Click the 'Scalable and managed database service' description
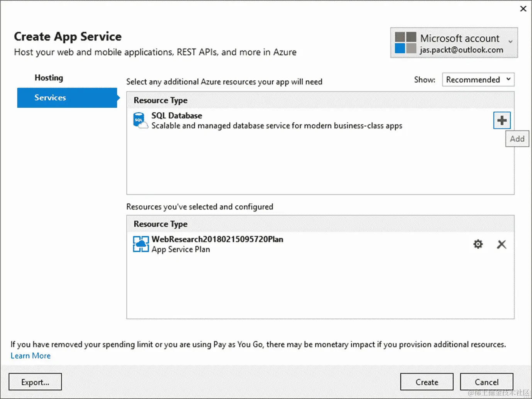532x399 pixels. tap(277, 126)
